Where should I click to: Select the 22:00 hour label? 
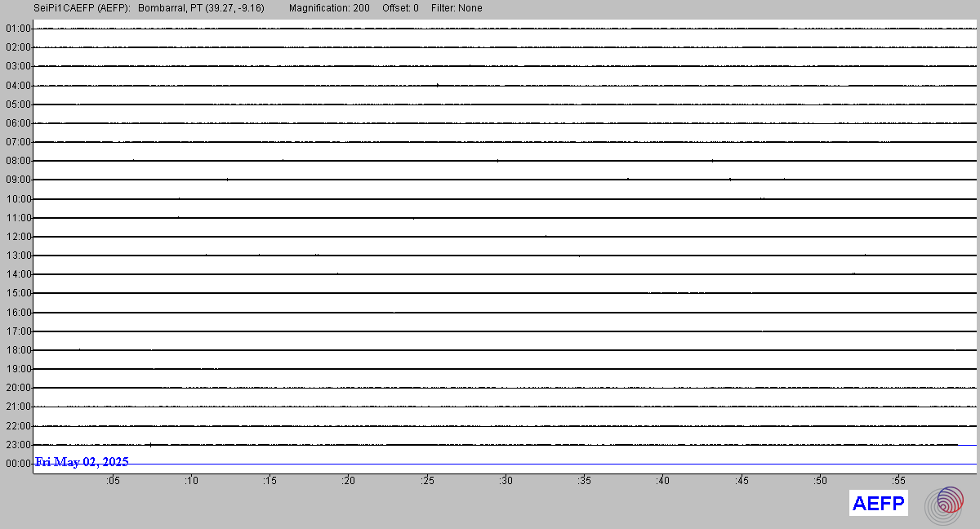coord(18,426)
